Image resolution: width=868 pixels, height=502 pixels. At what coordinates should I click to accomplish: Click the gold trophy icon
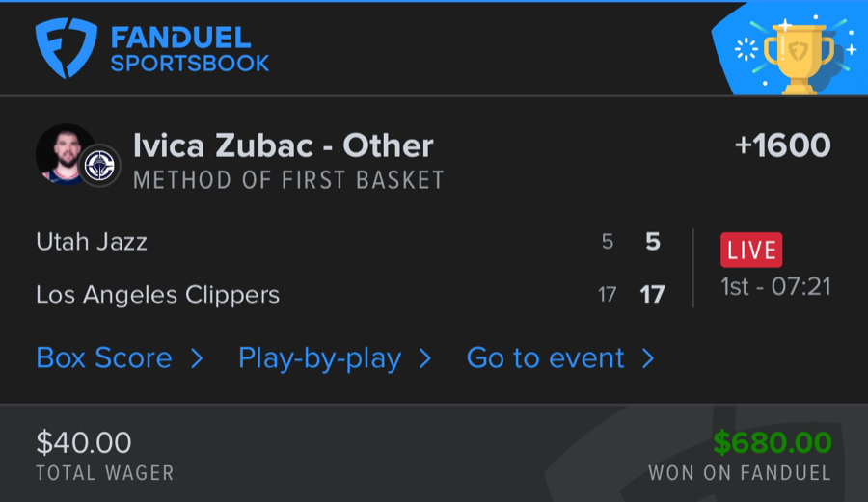(797, 56)
